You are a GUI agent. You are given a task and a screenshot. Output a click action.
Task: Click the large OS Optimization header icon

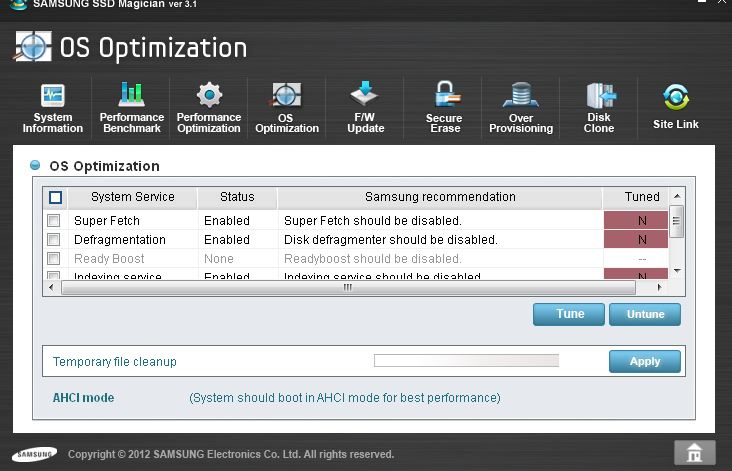tap(32, 47)
